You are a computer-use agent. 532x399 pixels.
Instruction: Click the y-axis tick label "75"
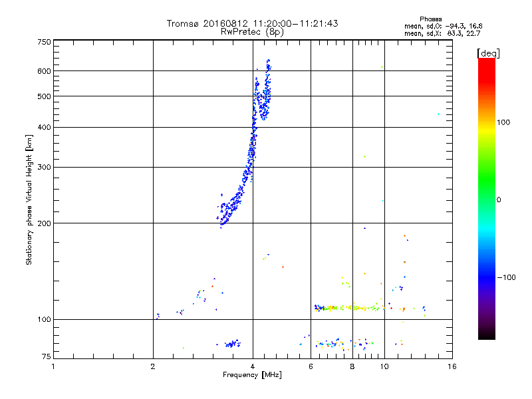click(x=47, y=356)
